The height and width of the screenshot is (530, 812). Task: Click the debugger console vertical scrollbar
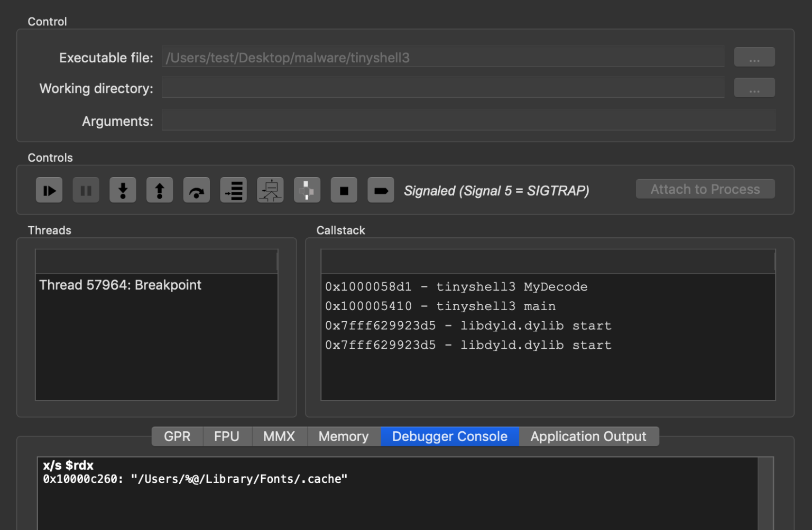[x=765, y=493]
